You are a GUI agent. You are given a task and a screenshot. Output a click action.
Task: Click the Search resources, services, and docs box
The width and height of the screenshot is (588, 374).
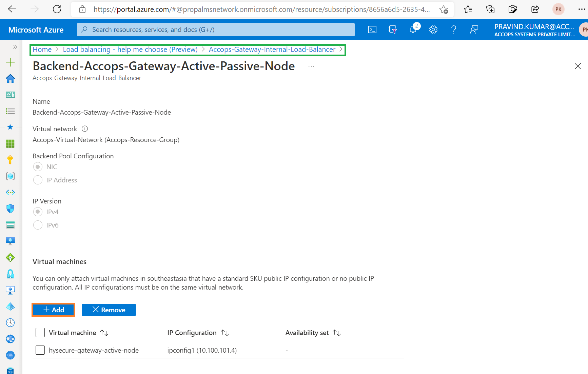tap(216, 29)
